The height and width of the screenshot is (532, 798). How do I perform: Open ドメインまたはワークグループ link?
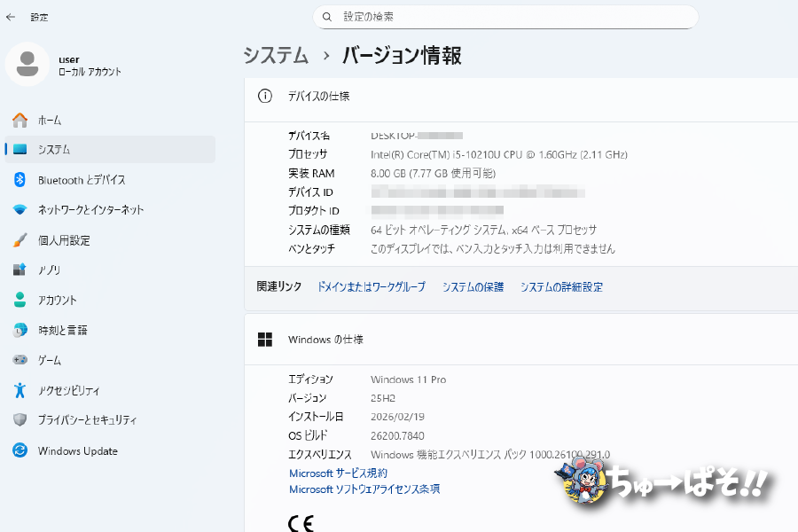click(x=372, y=287)
